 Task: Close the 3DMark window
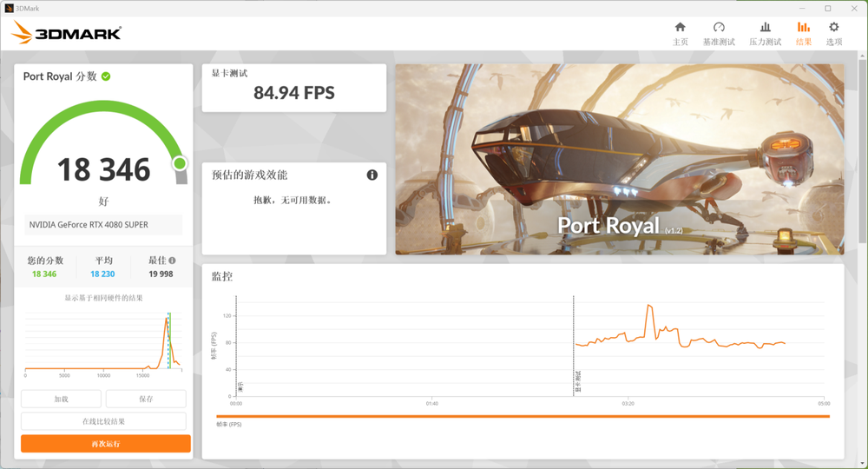pos(853,9)
